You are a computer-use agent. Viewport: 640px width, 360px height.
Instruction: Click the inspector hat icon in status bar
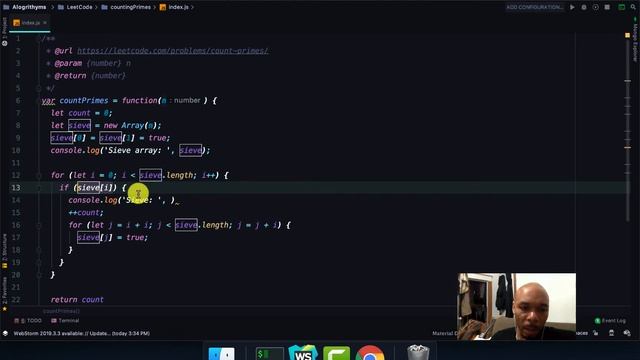click(611, 333)
